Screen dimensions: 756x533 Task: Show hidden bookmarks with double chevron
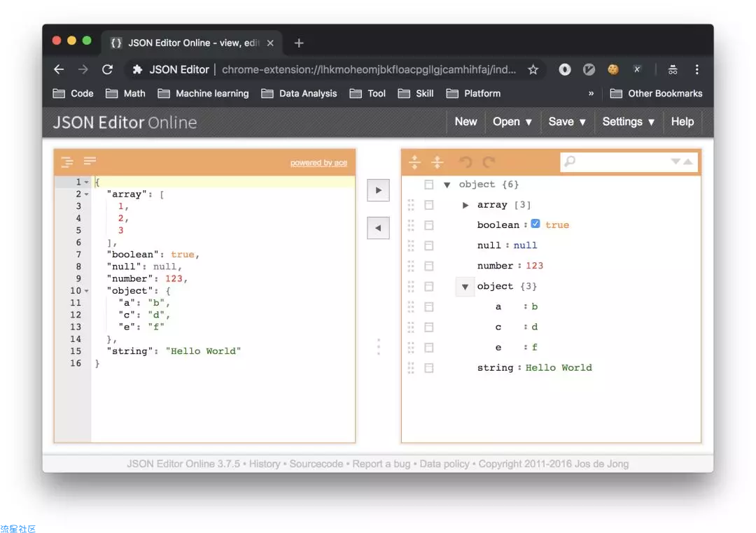[x=591, y=94]
